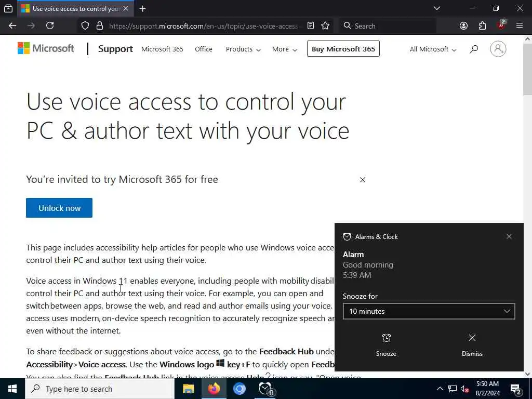
Task: Click the page vertical scrollbar thumb
Action: (x=527, y=69)
